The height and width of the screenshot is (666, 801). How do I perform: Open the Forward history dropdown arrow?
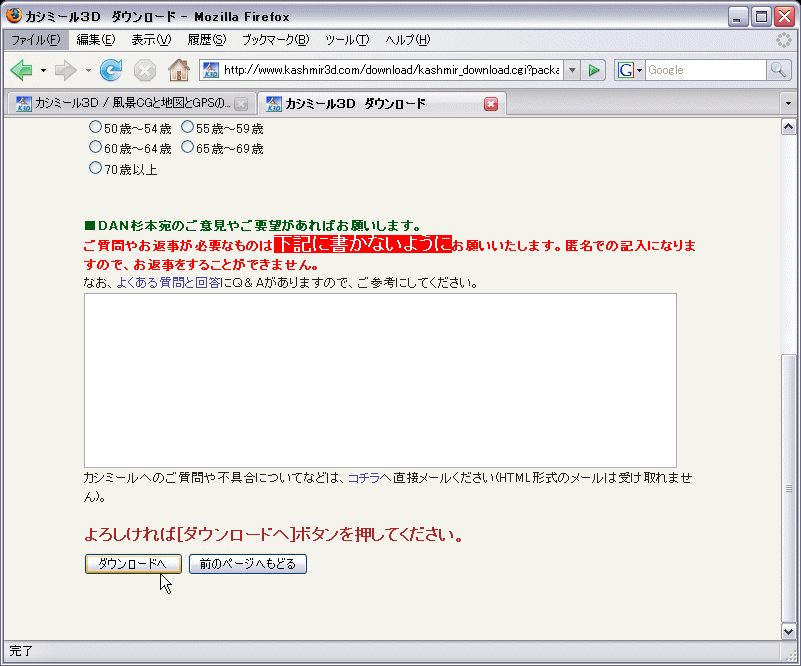pos(88,70)
